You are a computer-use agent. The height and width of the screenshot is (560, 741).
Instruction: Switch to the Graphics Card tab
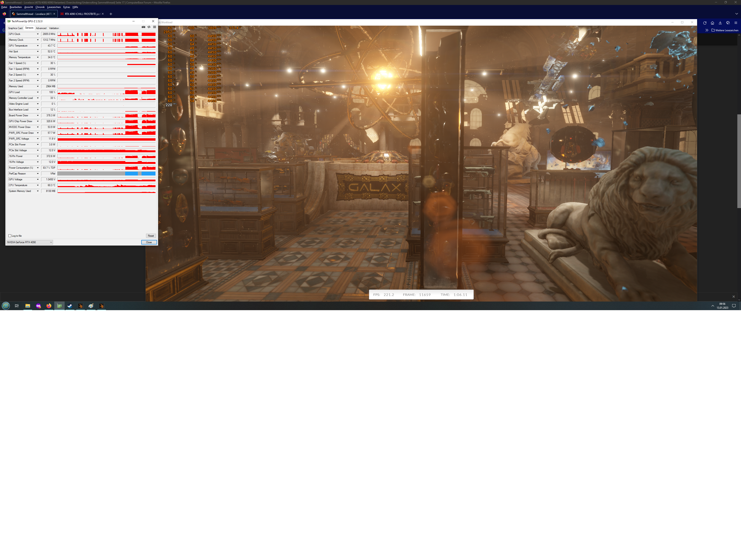tap(15, 28)
